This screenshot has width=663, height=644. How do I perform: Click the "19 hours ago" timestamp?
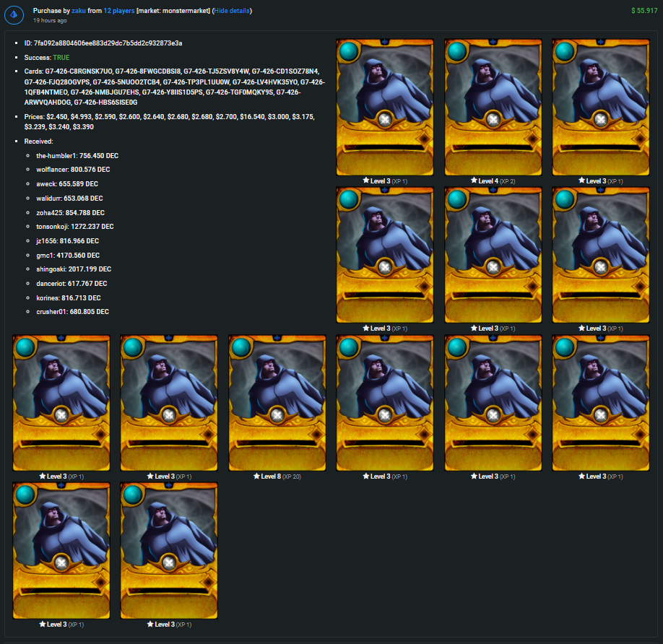point(50,20)
